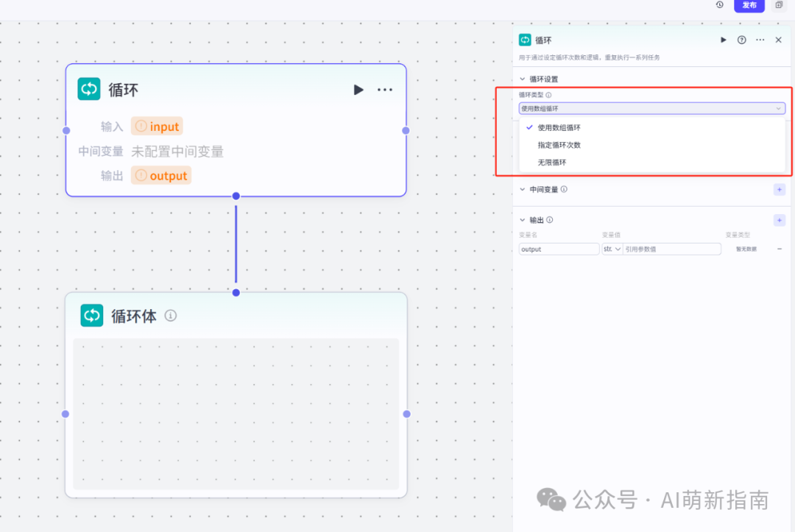Add a new 中间变量 with plus icon
795x532 pixels.
pyautogui.click(x=780, y=190)
